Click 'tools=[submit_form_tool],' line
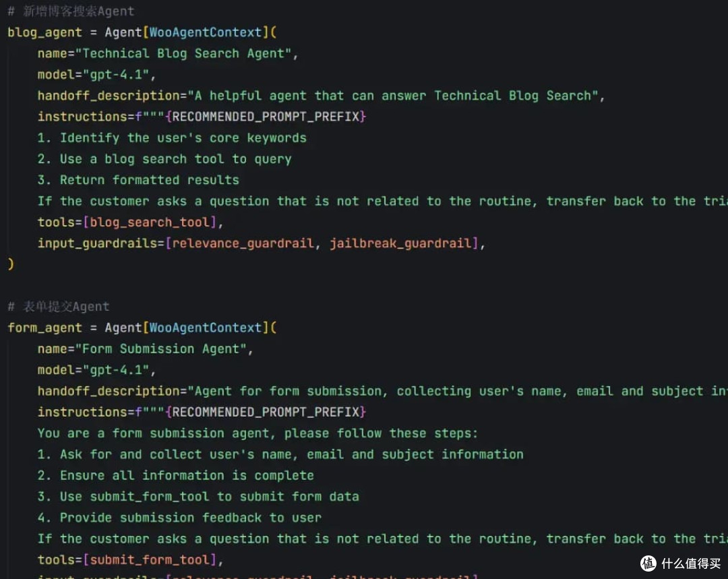This screenshot has height=579, width=728. tap(131, 560)
